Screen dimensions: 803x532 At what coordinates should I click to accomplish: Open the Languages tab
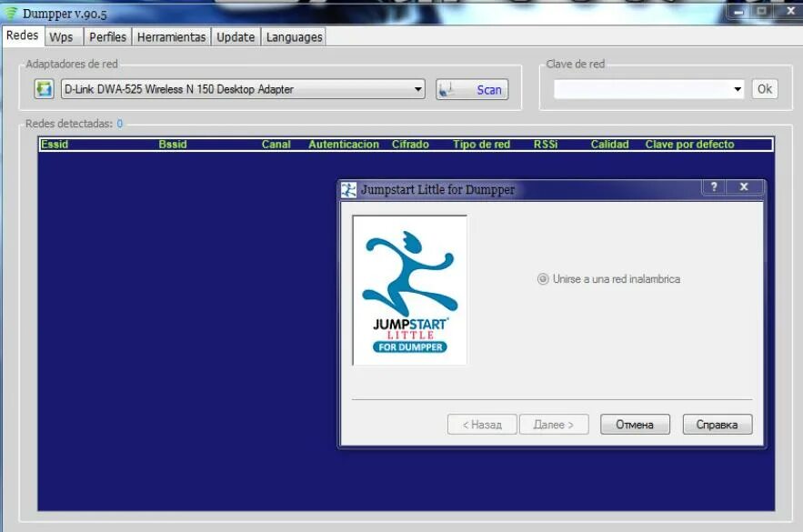(295, 37)
